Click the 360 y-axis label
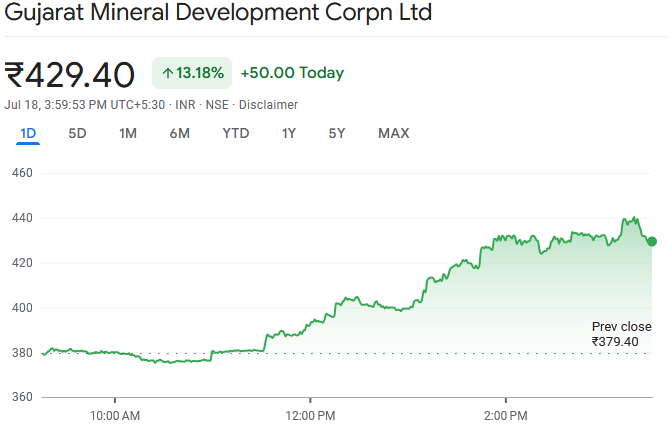The width and height of the screenshot is (668, 443). [x=22, y=397]
